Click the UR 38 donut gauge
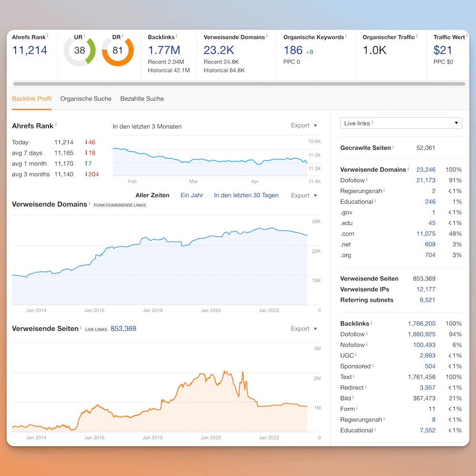The height and width of the screenshot is (476, 476). coord(79,50)
